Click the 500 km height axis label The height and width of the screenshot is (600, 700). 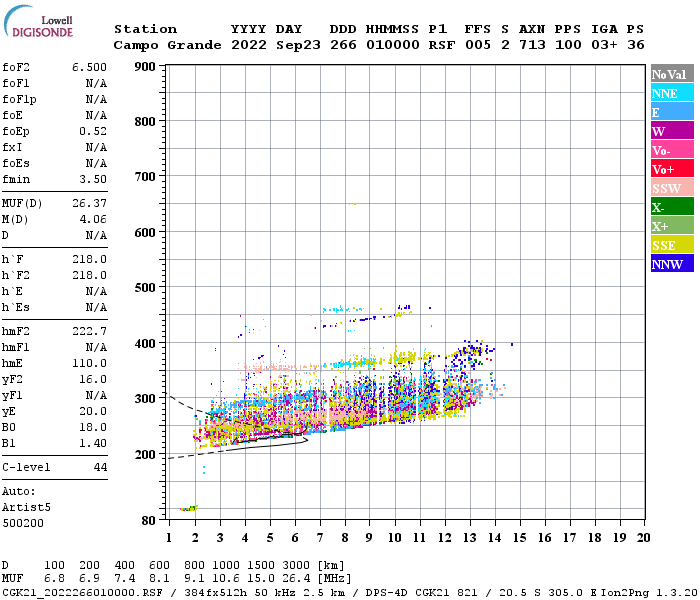(x=145, y=288)
